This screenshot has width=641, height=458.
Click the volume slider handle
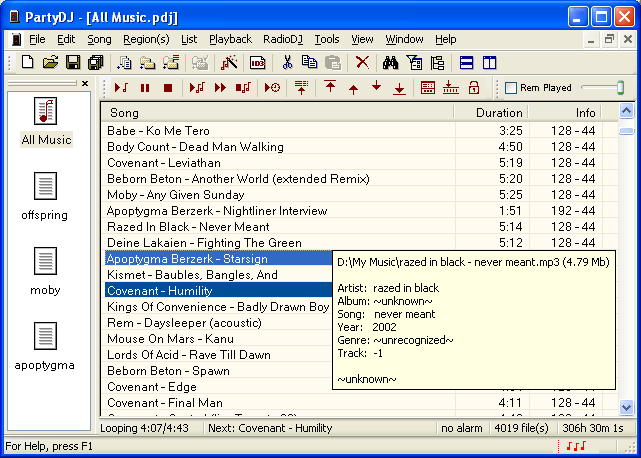pos(621,88)
